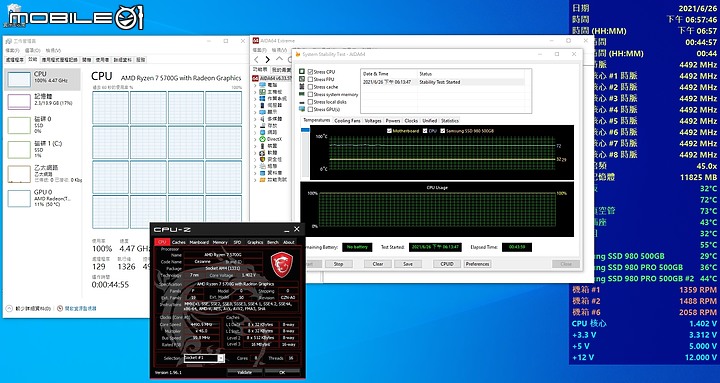Click the AIDA64 version root node icon
The height and width of the screenshot is (383, 720).
coord(256,78)
